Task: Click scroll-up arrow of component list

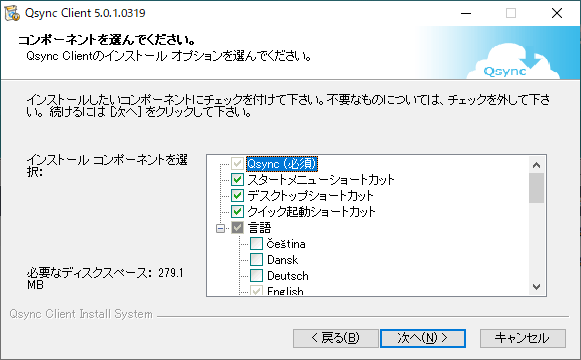Action: point(536,165)
